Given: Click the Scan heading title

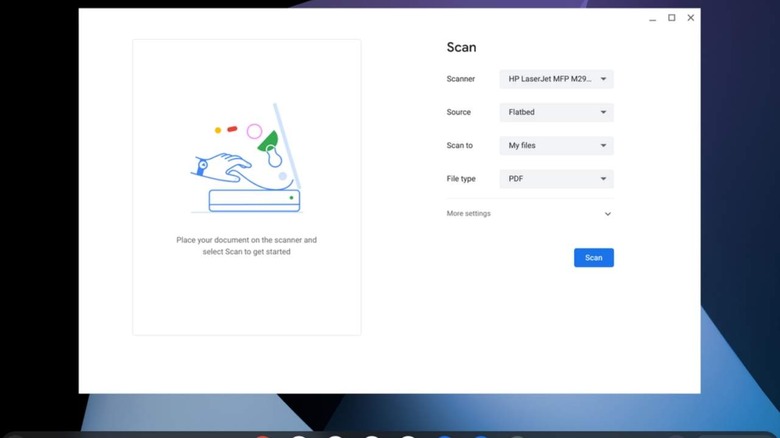Looking at the screenshot, I should (x=461, y=47).
